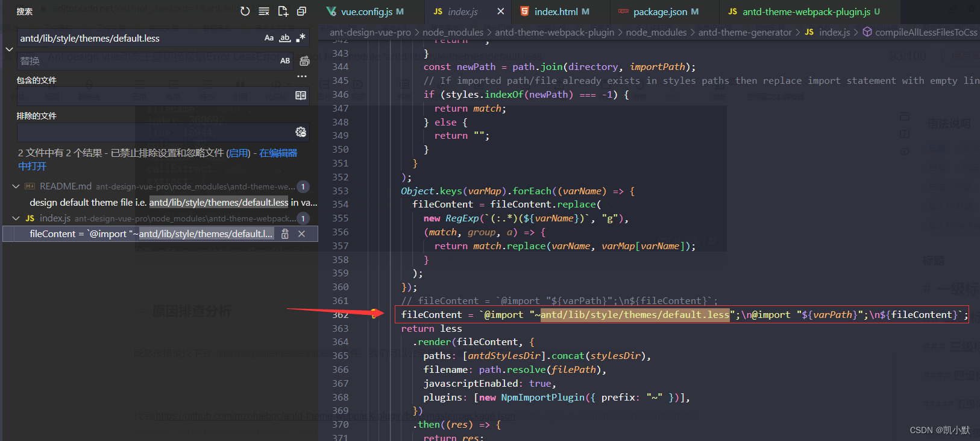
Task: Click Vue icon on vue.config.js tab
Action: [x=331, y=11]
